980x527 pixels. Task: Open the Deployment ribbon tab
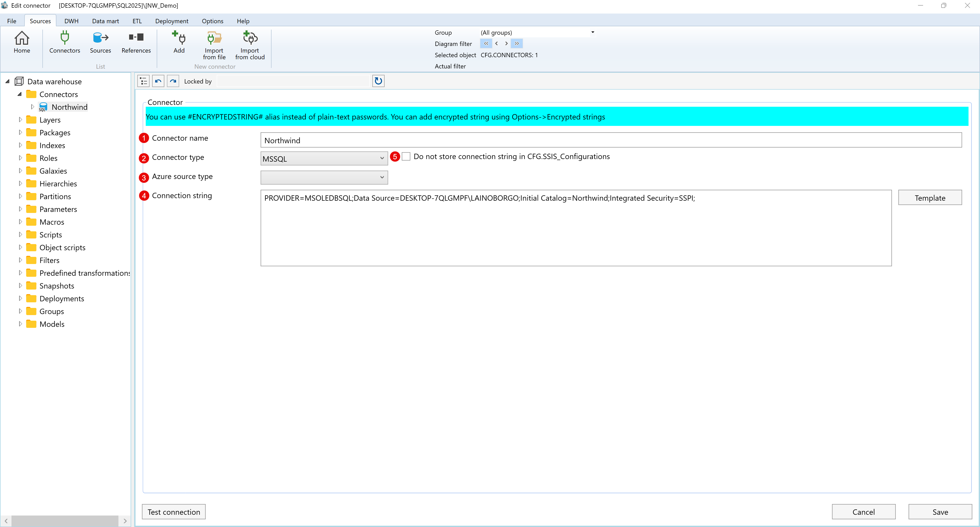pos(171,21)
